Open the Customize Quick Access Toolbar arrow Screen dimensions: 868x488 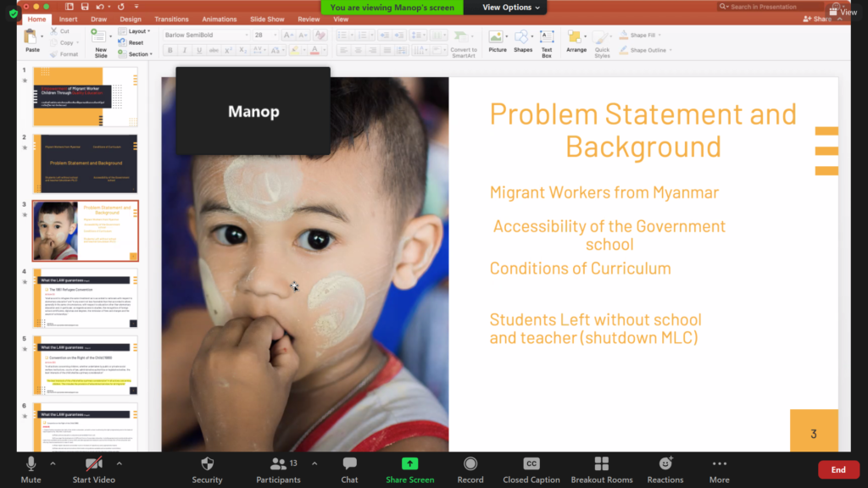(136, 7)
